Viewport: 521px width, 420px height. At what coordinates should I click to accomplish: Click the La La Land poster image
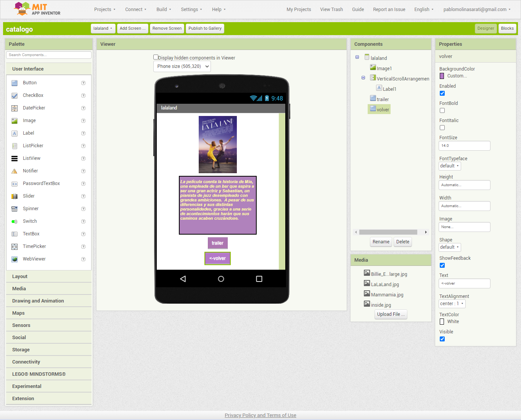(218, 145)
